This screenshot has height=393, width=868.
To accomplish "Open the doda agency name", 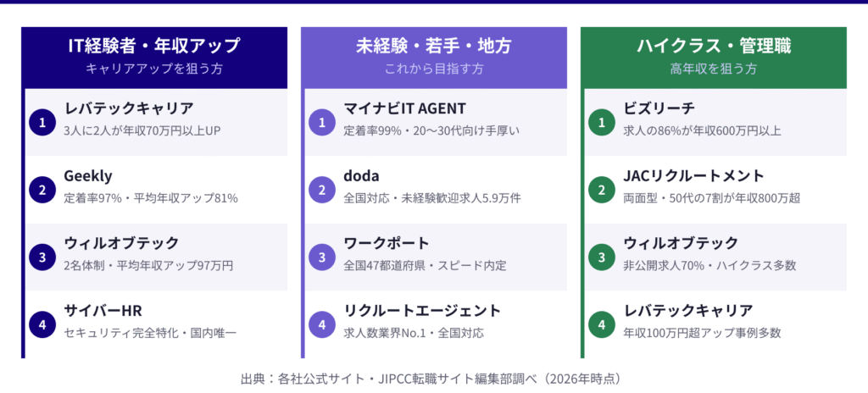I will [361, 176].
